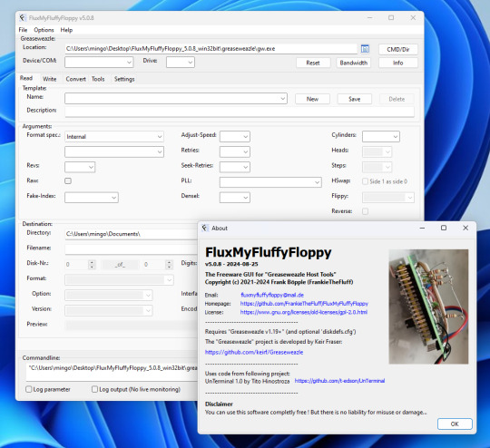The height and width of the screenshot is (448, 490).
Task: Click the Commandline text box
Action: tap(112, 372)
